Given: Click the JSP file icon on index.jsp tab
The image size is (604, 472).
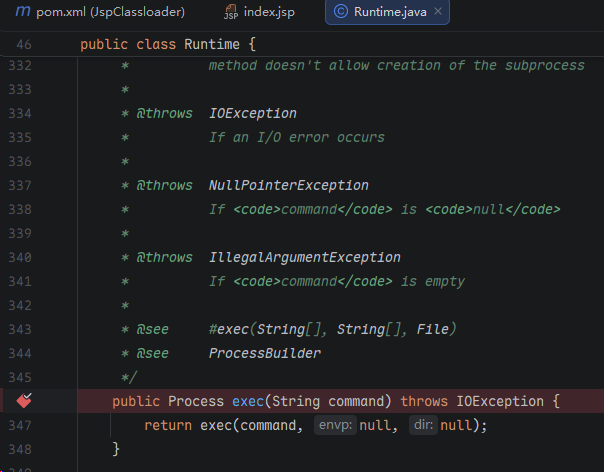Looking at the screenshot, I should (231, 13).
